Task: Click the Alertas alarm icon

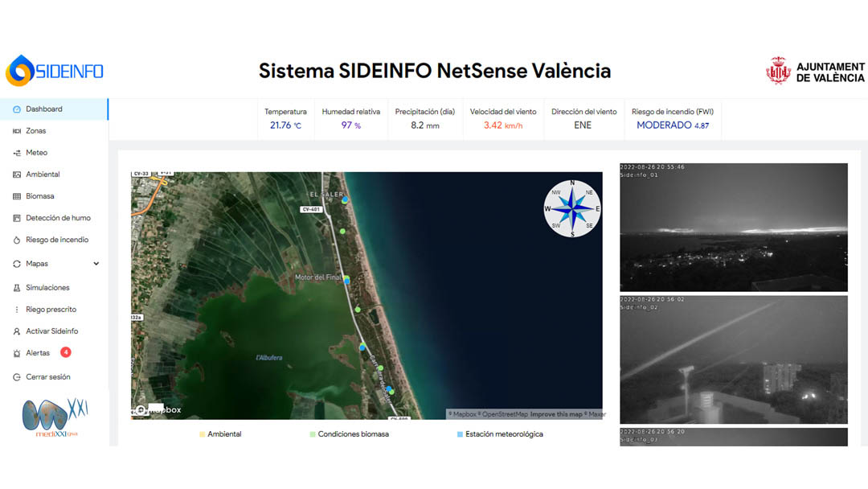Action: pyautogui.click(x=17, y=353)
